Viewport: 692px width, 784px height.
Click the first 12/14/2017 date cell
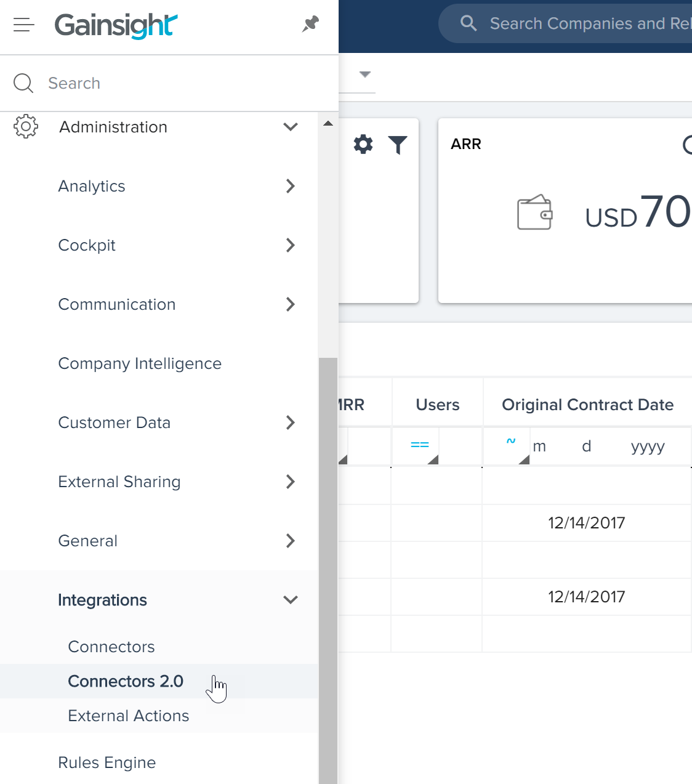587,523
